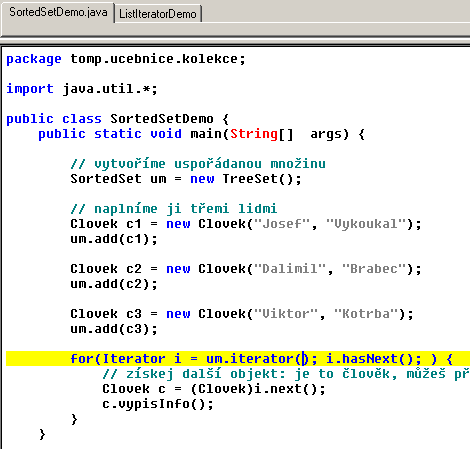Click 'Iterator i' in the for loop
This screenshot has height=449, width=470.
(142, 359)
